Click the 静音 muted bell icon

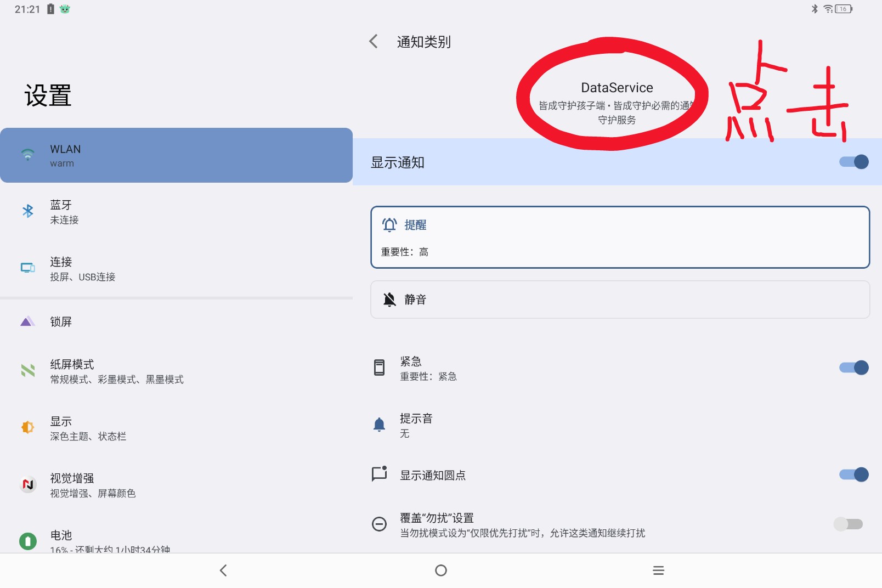[x=389, y=299]
